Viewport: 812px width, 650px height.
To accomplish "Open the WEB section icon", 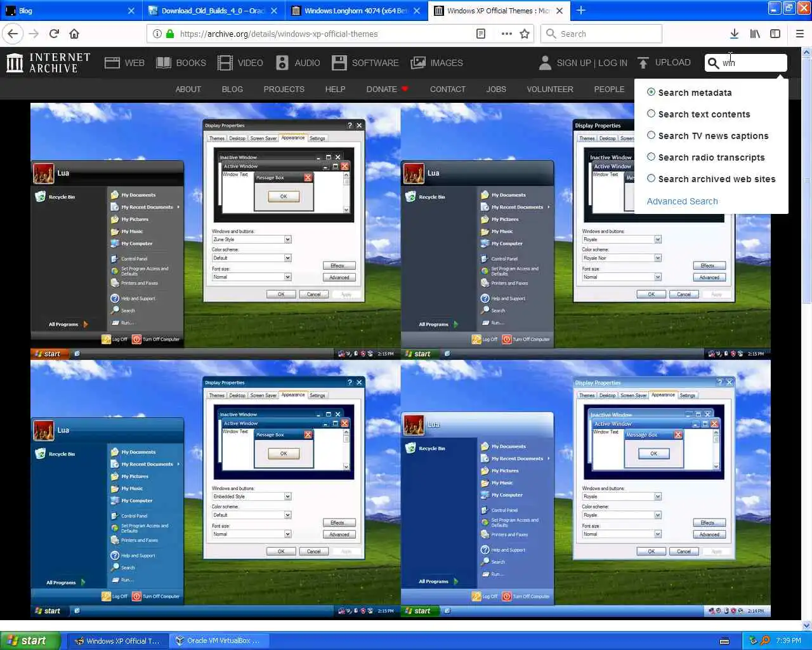I will click(112, 63).
